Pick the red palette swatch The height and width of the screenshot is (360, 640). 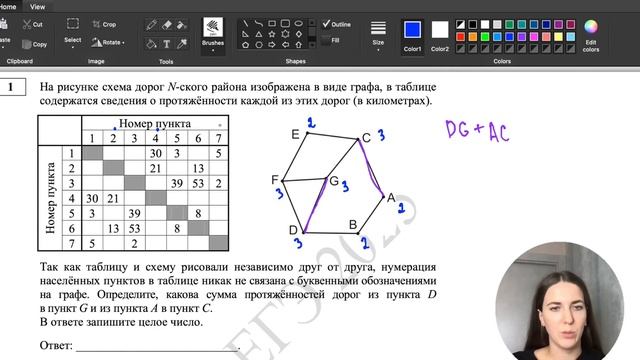tap(460, 37)
